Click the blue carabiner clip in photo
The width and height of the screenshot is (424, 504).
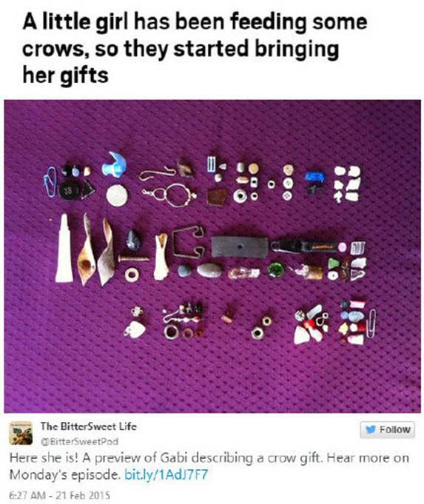[x=50, y=182]
